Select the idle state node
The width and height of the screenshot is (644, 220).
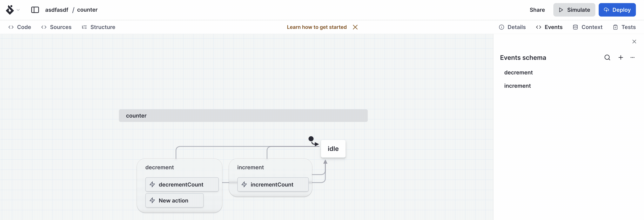[x=333, y=149]
